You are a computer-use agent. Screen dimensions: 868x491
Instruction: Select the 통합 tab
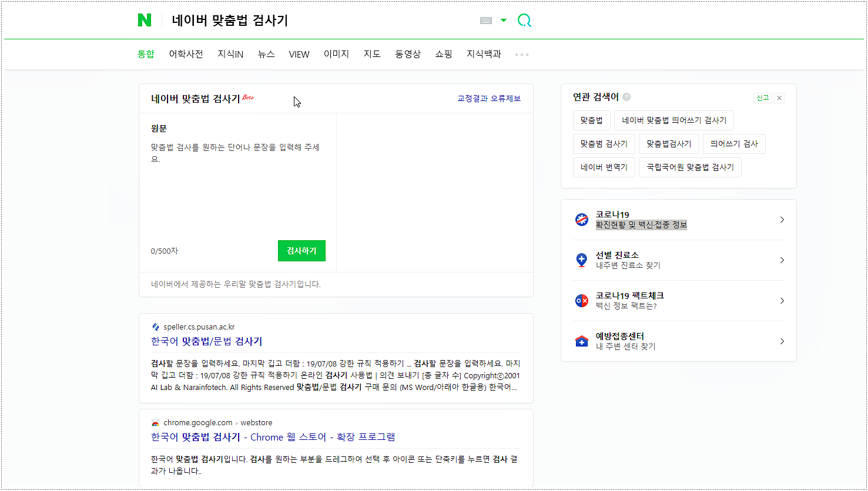(x=146, y=54)
